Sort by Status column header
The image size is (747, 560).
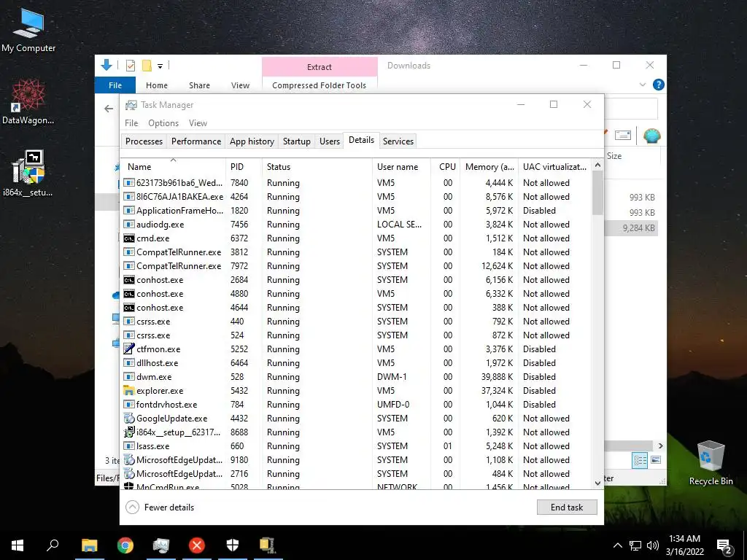317,167
